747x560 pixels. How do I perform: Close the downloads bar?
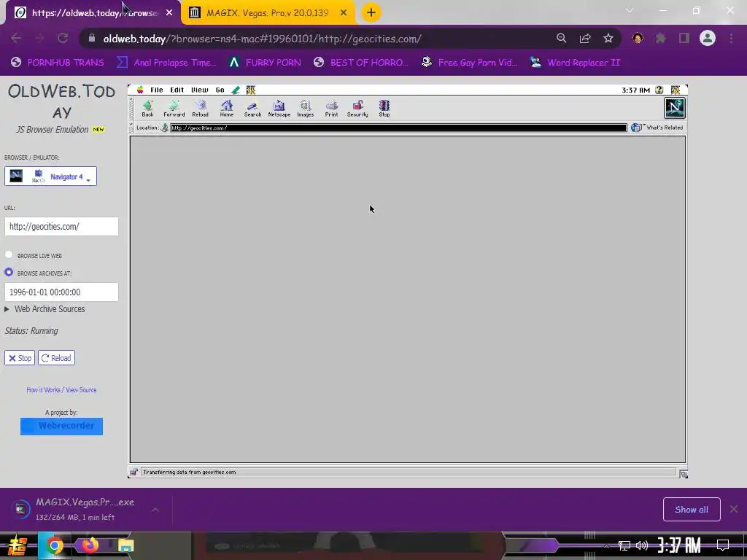point(734,509)
